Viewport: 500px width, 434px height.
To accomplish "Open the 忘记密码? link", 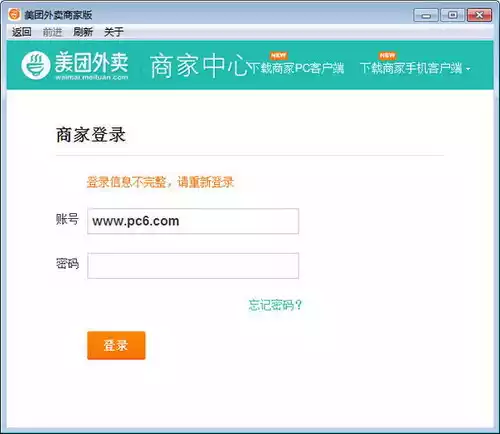I will pyautogui.click(x=275, y=305).
